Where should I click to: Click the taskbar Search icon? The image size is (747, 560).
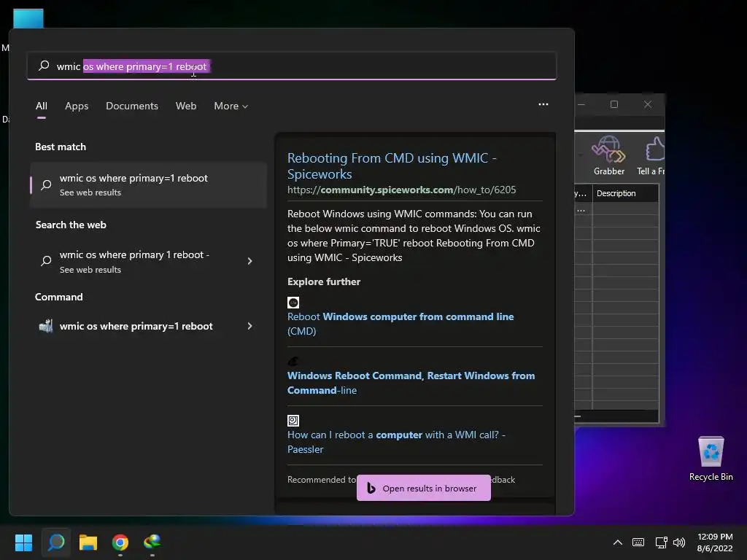56,542
